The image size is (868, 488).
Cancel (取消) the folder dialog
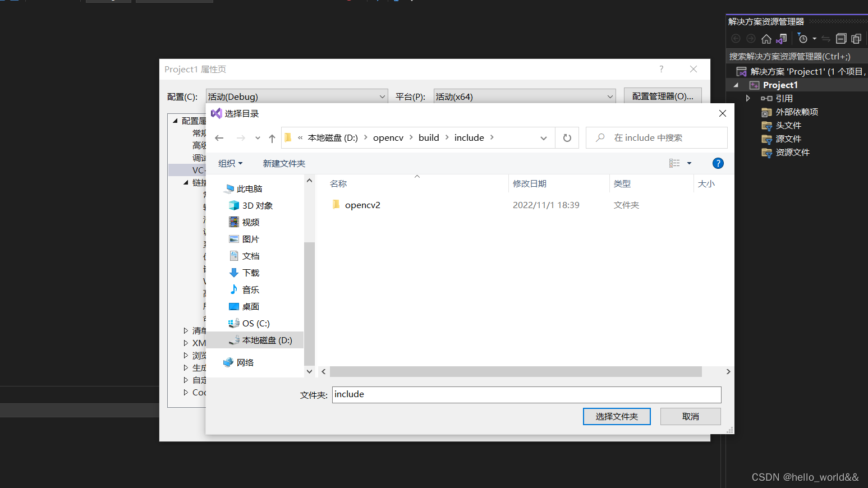691,416
